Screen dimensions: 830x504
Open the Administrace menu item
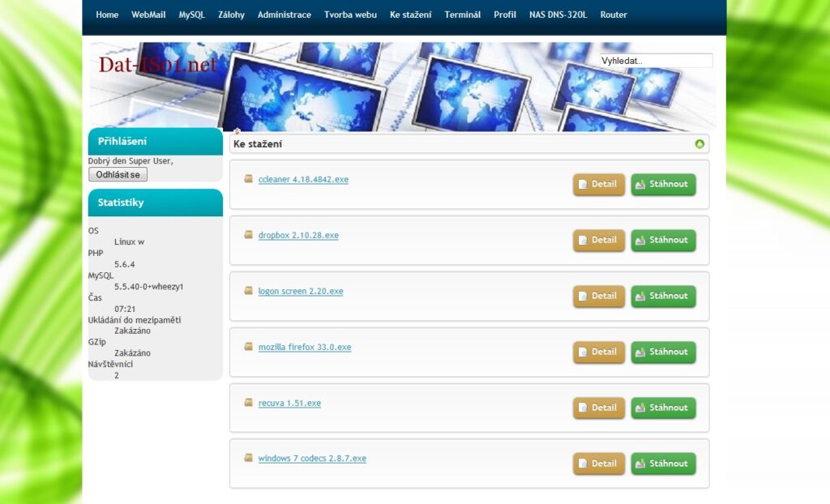(284, 15)
